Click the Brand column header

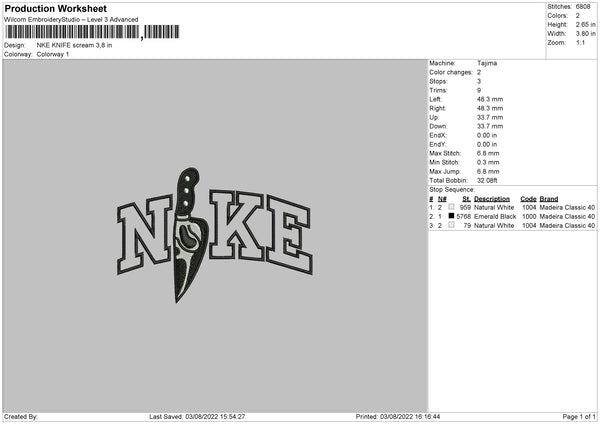[549, 199]
